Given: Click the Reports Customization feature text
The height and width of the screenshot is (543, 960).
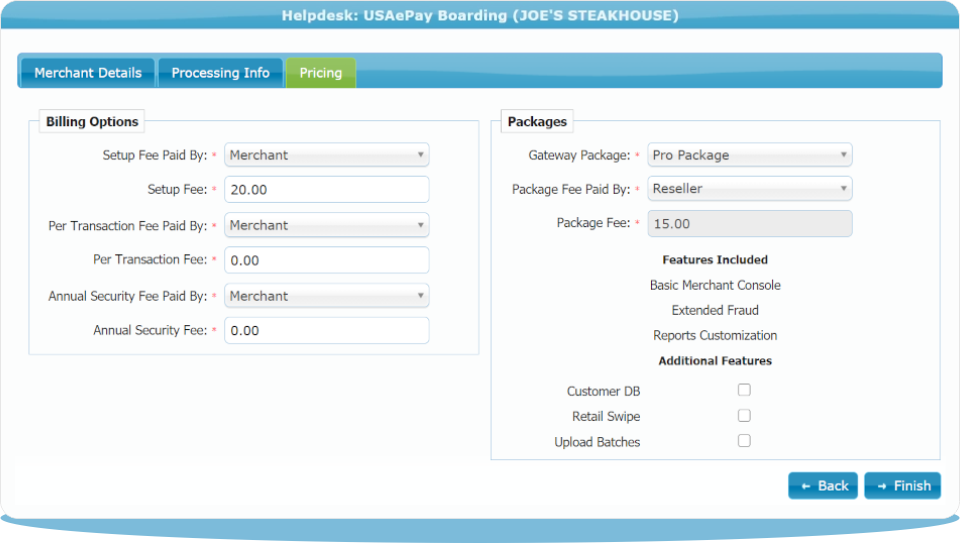Looking at the screenshot, I should pos(715,335).
